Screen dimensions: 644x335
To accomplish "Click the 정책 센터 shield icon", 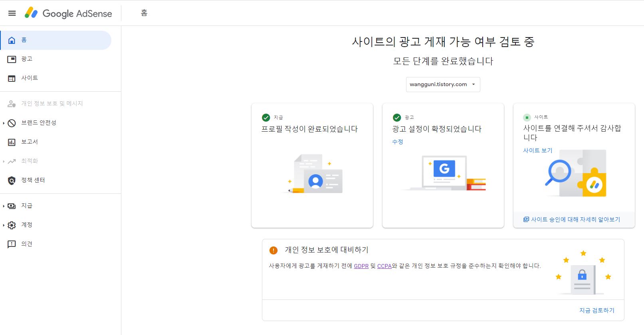I will [x=12, y=181].
